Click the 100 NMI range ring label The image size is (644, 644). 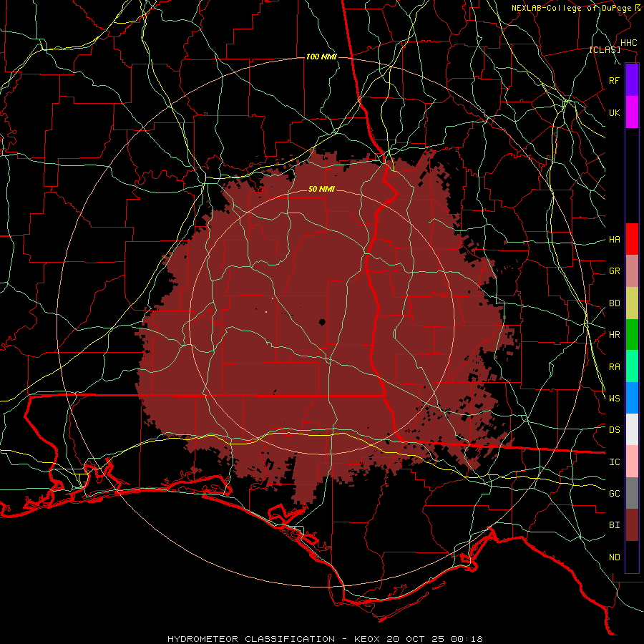(x=321, y=57)
